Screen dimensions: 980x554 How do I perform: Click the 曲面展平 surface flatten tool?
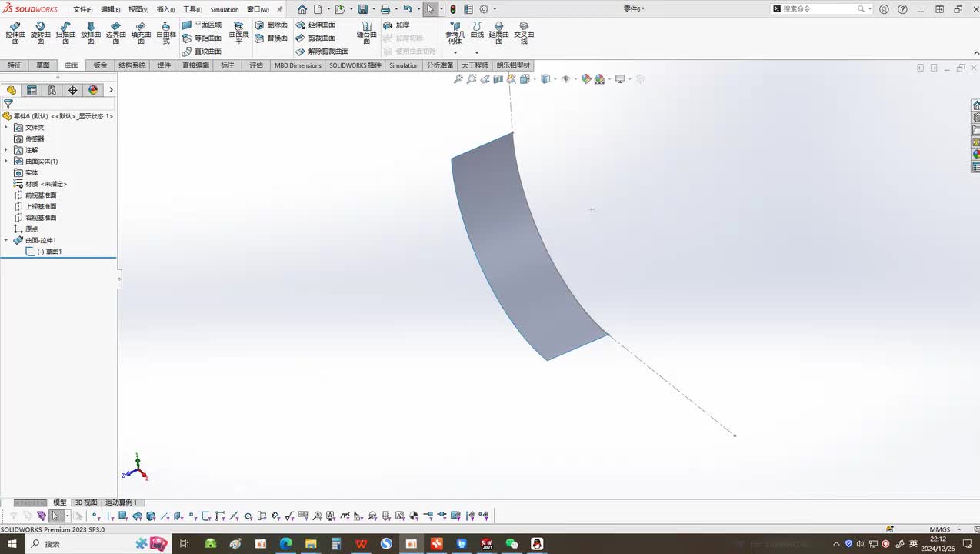click(x=239, y=33)
